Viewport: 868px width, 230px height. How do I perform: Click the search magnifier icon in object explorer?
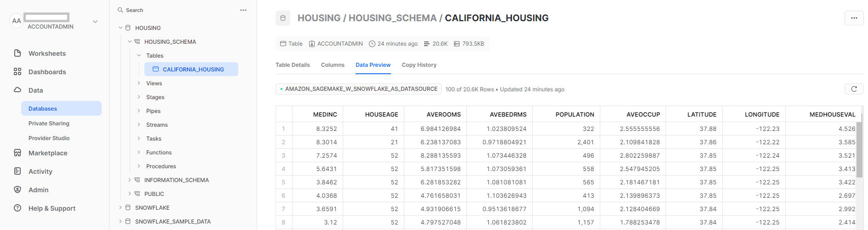click(x=121, y=10)
